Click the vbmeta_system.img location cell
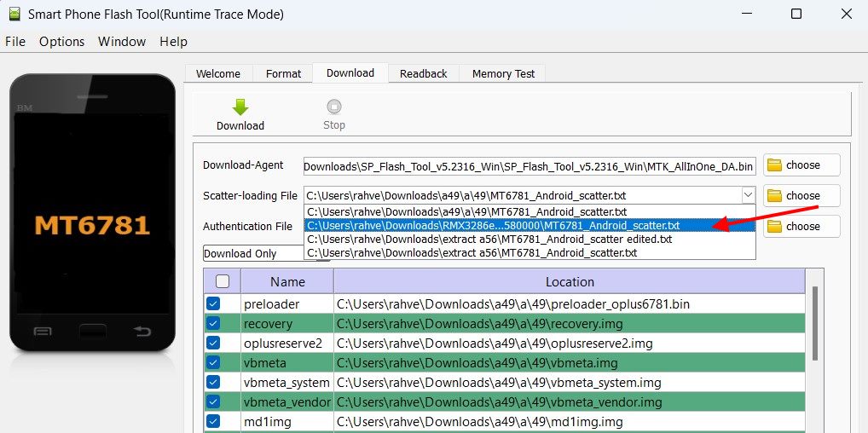Image resolution: width=868 pixels, height=433 pixels. (x=570, y=382)
